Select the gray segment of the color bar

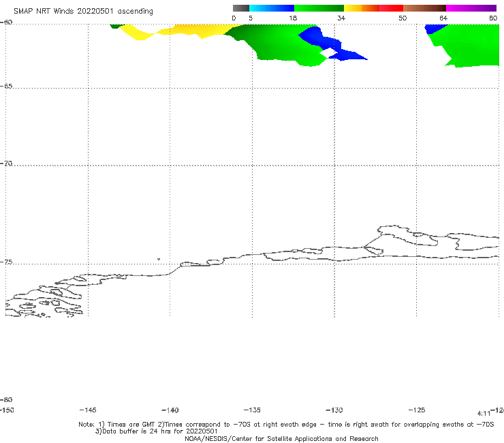240,8
